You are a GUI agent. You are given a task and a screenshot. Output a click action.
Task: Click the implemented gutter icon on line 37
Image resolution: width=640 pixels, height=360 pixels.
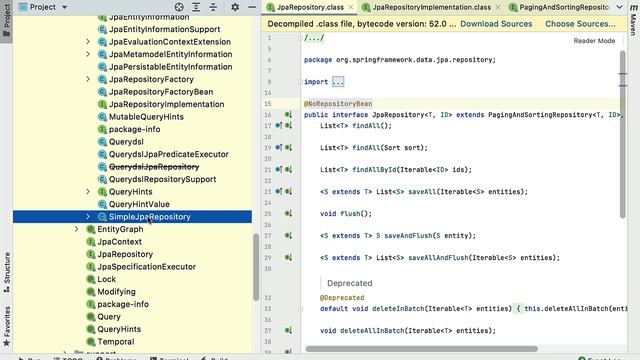pos(288,330)
